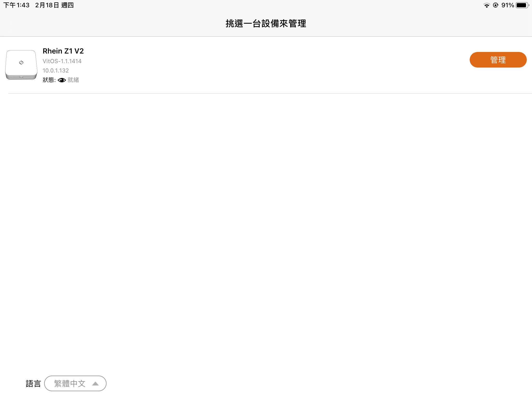
Task: Tap the VitOS-1.1.1414 firmware version text
Action: (x=62, y=61)
